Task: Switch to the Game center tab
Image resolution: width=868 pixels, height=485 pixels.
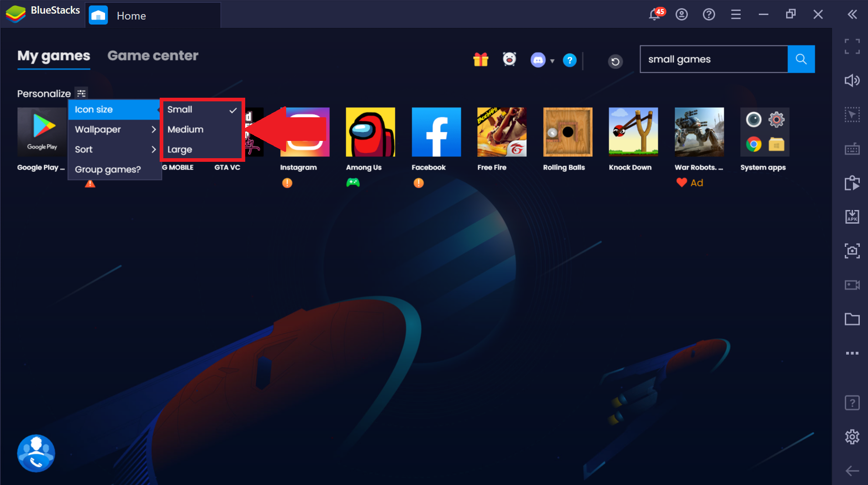Action: (x=153, y=55)
